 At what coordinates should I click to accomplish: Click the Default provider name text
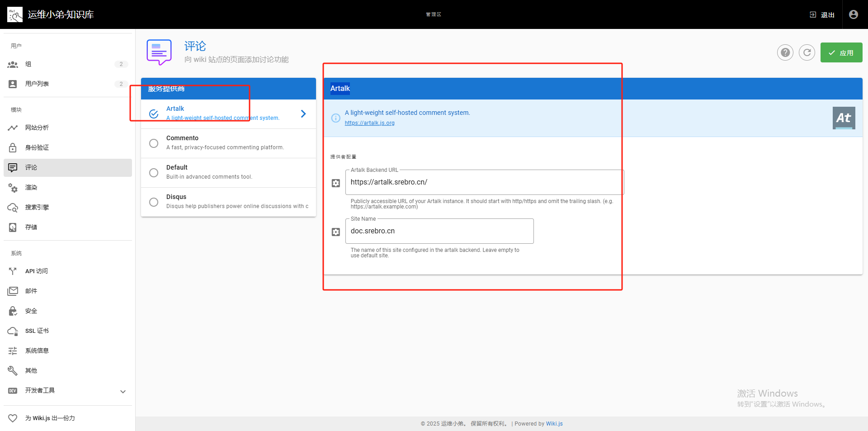pyautogui.click(x=177, y=167)
